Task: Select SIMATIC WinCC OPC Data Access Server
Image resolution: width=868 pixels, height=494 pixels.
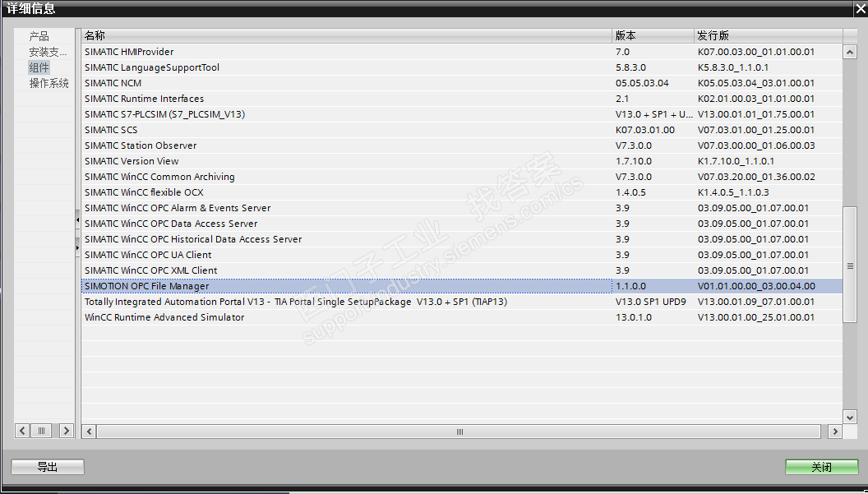Action: coord(462,224)
